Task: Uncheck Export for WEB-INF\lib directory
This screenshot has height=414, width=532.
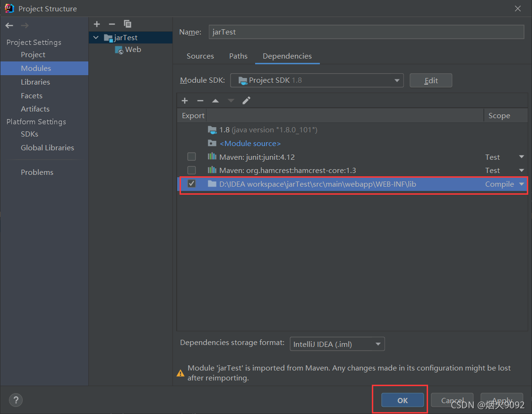Action: click(192, 183)
